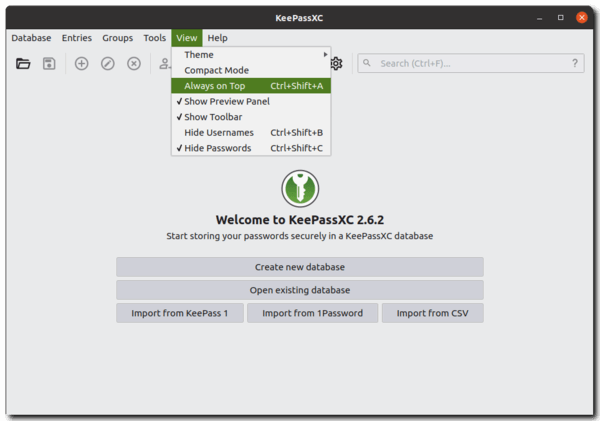
Task: Open the Database menu
Action: pos(31,38)
